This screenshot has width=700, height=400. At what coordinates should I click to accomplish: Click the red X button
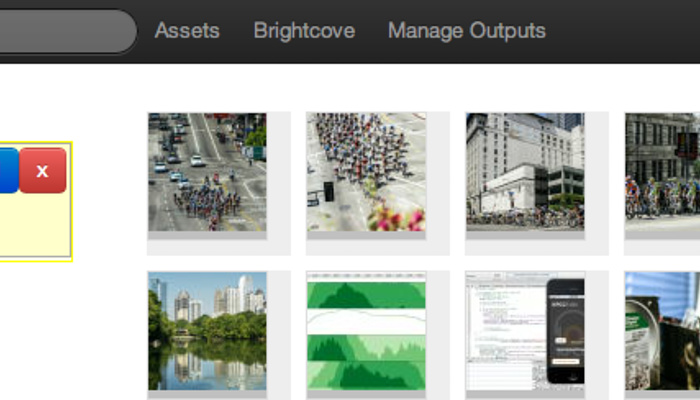click(42, 171)
